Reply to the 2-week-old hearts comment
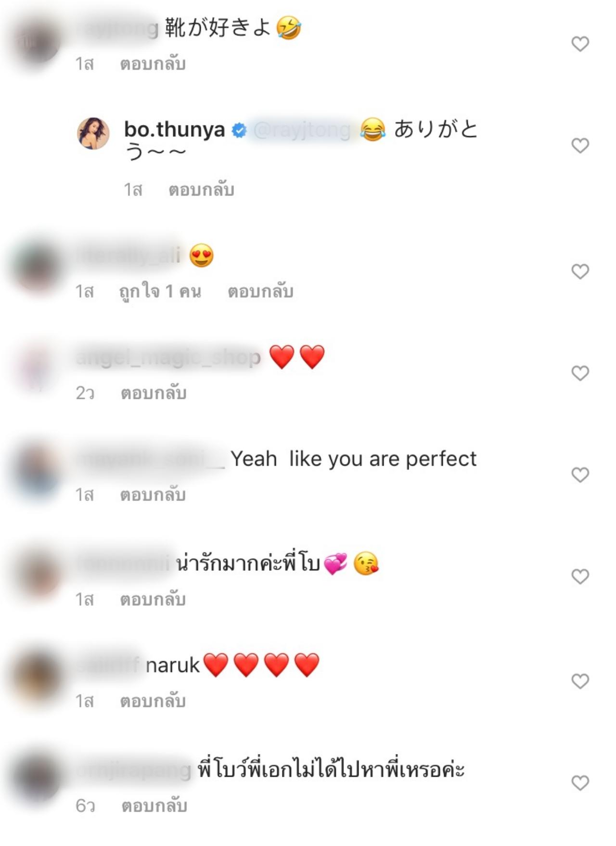The width and height of the screenshot is (616, 846). pyautogui.click(x=154, y=394)
